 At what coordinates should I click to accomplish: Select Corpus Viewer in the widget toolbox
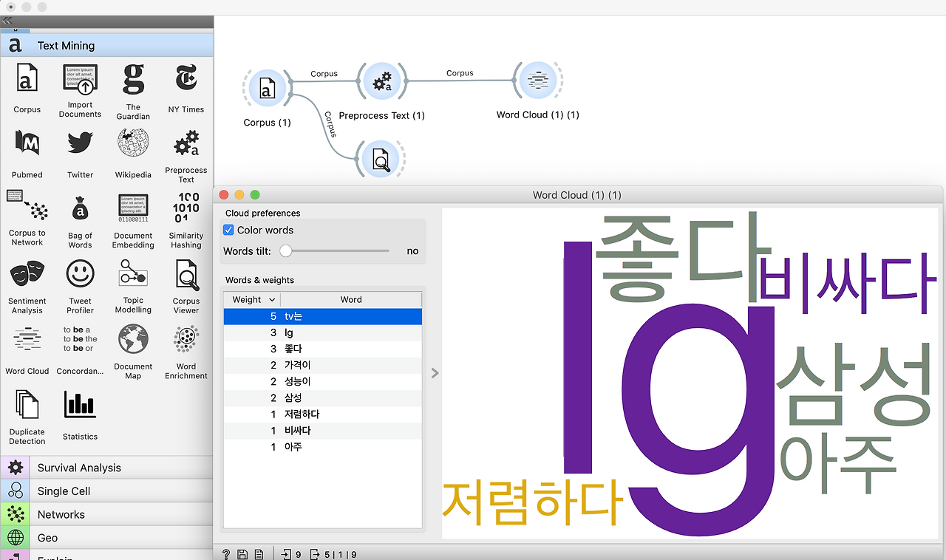click(186, 287)
